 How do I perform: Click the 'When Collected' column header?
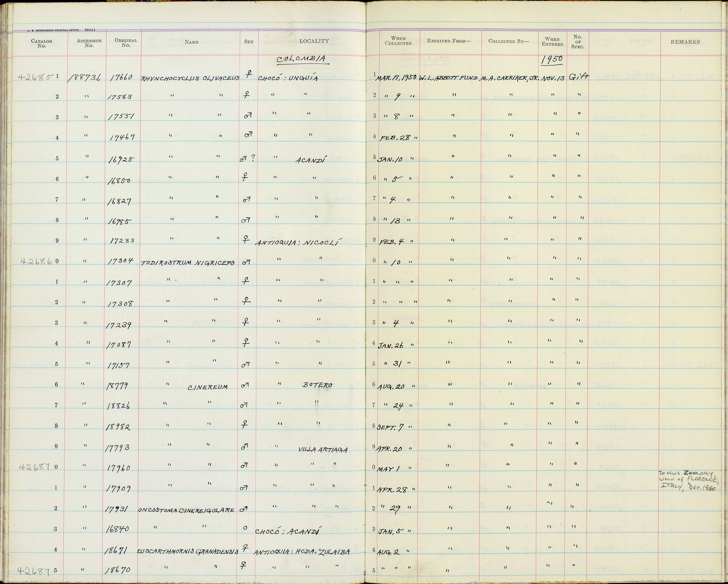tap(398, 41)
